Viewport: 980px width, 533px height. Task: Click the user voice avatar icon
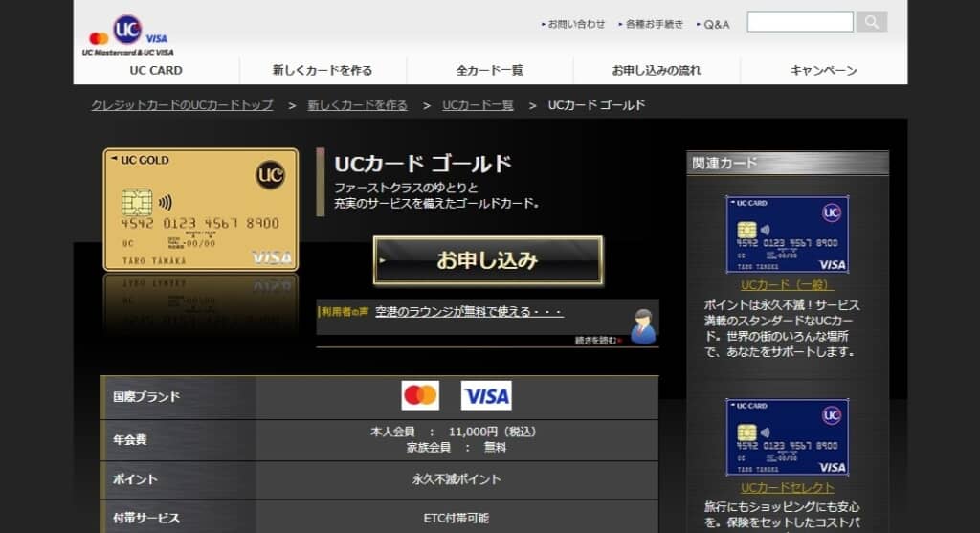tap(643, 326)
